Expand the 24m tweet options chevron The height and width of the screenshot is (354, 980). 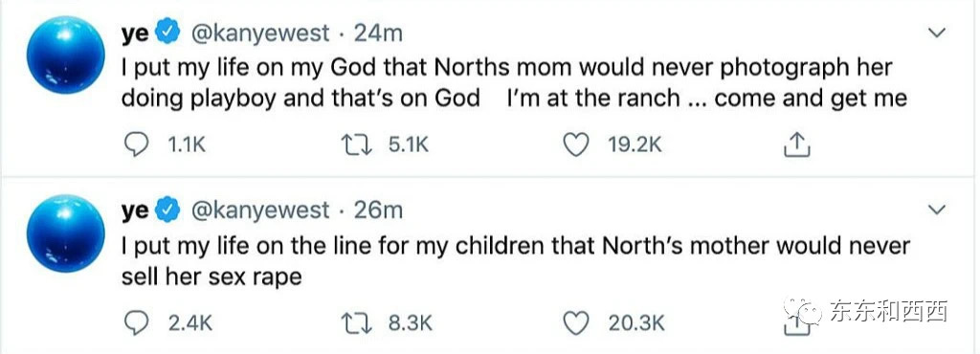click(936, 33)
